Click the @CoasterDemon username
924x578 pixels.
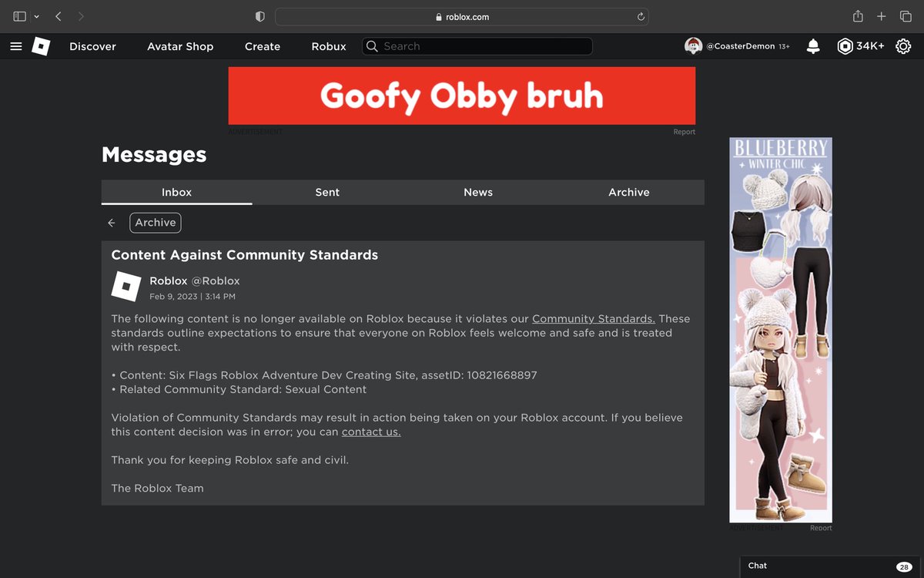coord(740,46)
